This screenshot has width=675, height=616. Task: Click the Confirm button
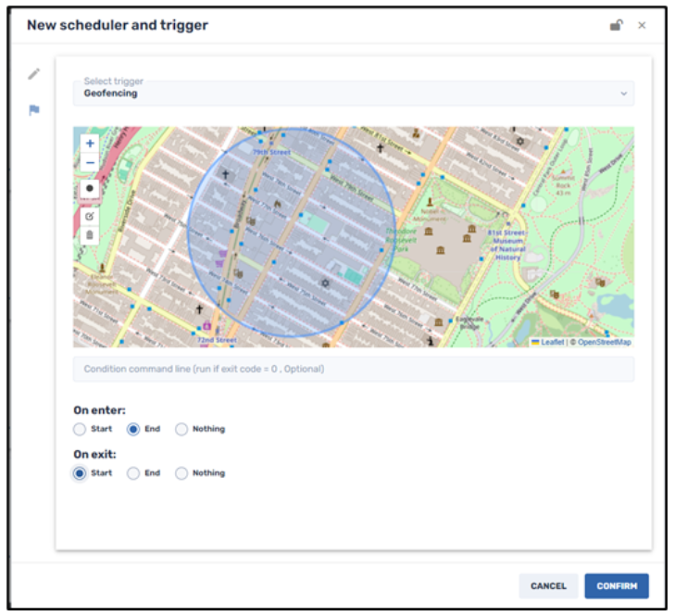click(616, 585)
